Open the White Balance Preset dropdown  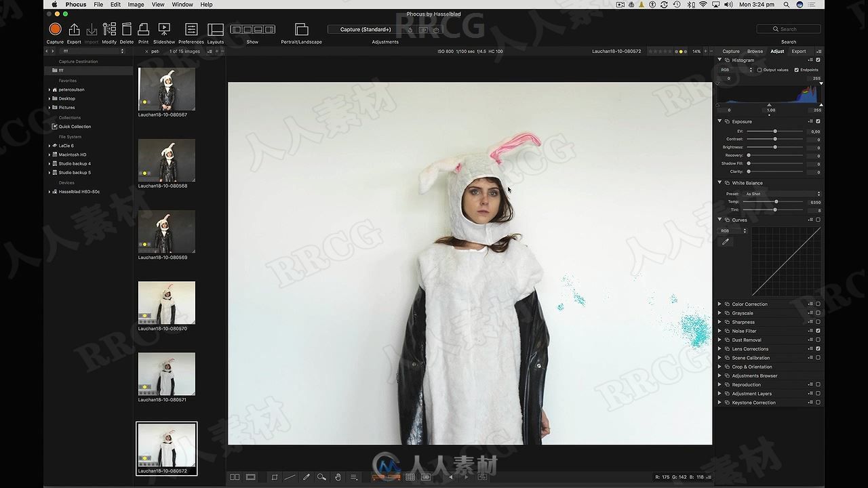[x=783, y=194]
